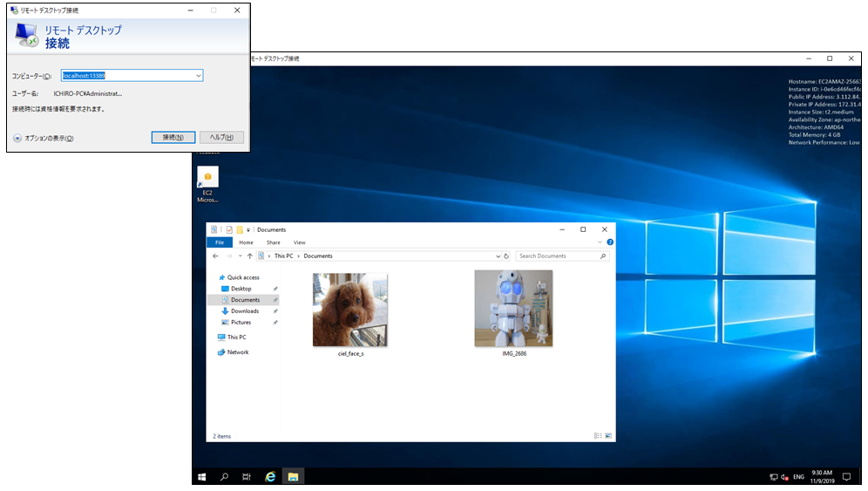Viewport: 868px width, 491px height.
Task: Open Task View on remote taskbar
Action: pyautogui.click(x=247, y=477)
